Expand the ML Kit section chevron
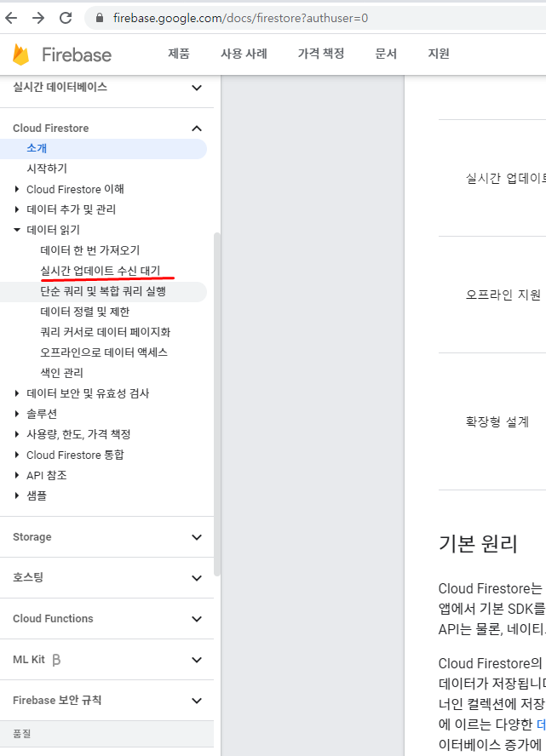Screen dimensions: 546x756 tap(196, 660)
